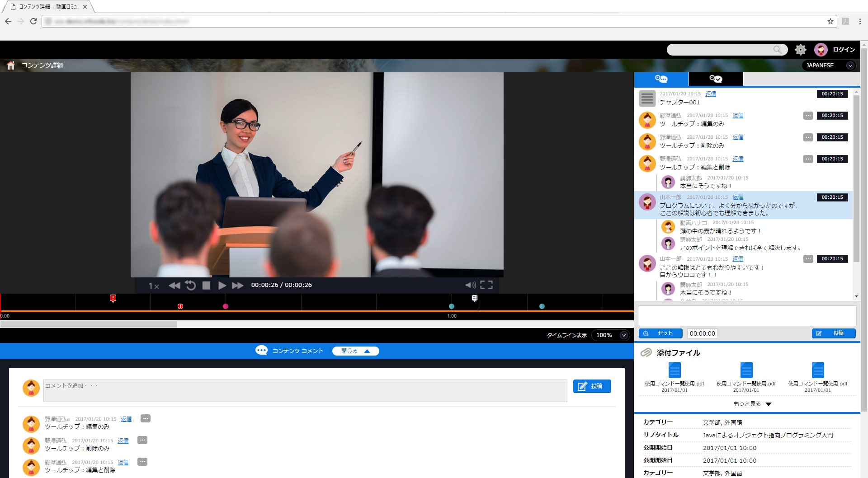The image size is (868, 478).
Task: Click 返信 link on チャプター001 entry
Action: click(711, 94)
